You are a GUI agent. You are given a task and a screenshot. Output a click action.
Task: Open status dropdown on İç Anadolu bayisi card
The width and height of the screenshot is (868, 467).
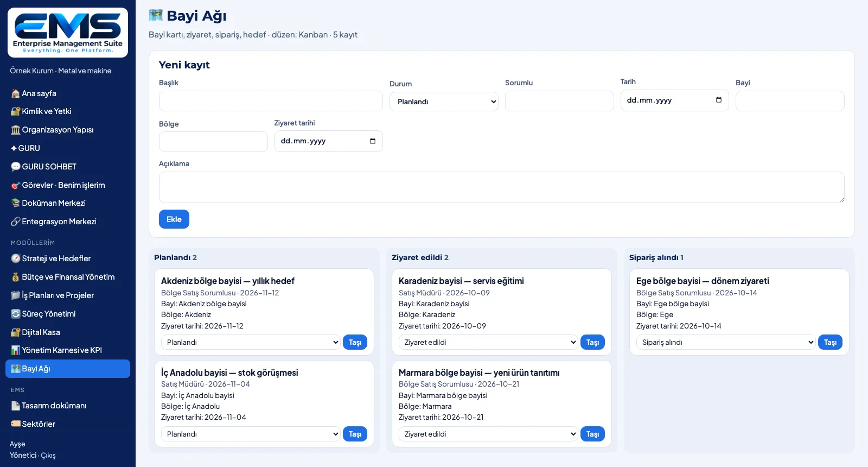251,434
